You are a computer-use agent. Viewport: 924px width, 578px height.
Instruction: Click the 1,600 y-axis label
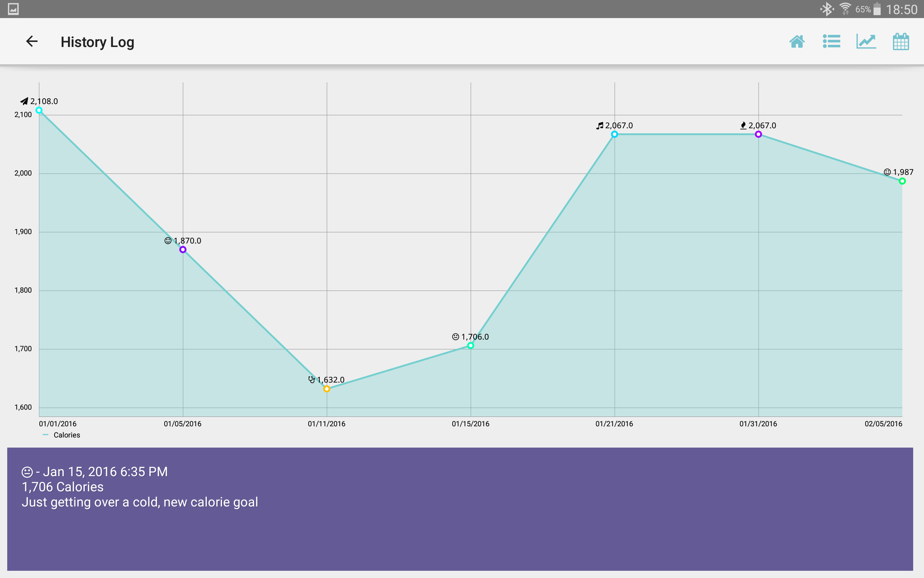23,407
